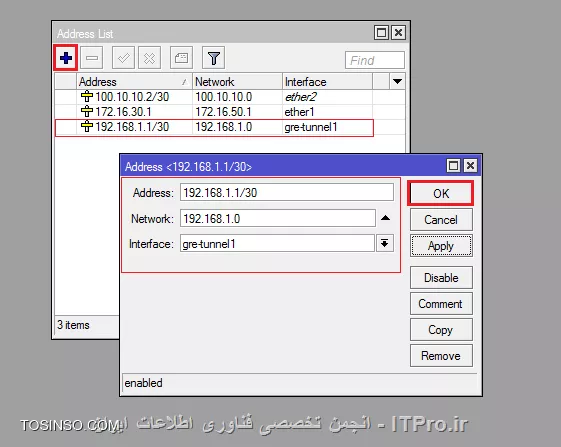Click into the Address input field
The image size is (561, 447).
287,193
